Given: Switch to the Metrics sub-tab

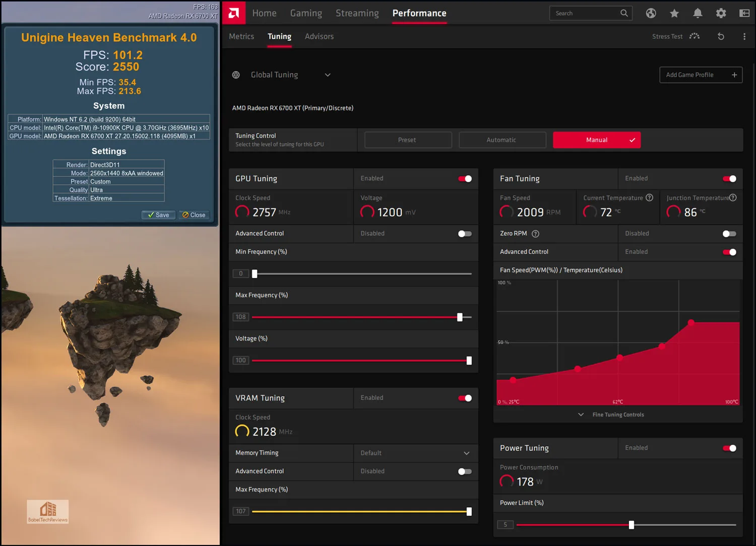Looking at the screenshot, I should point(241,36).
